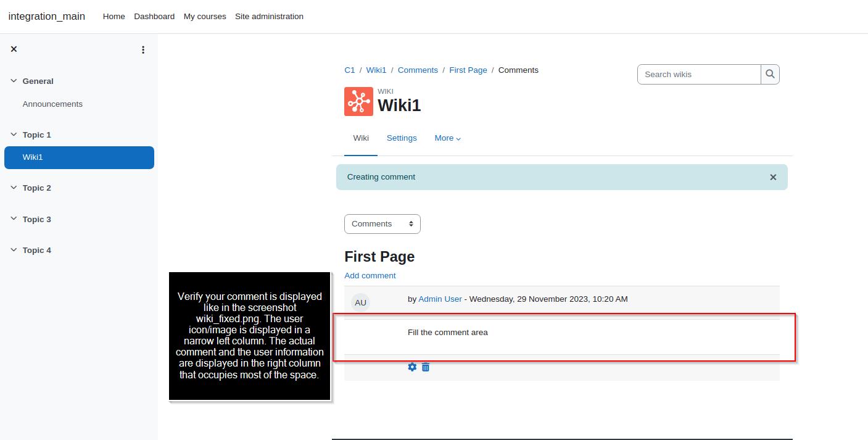Collapse the Topic 1 section

[x=14, y=135]
